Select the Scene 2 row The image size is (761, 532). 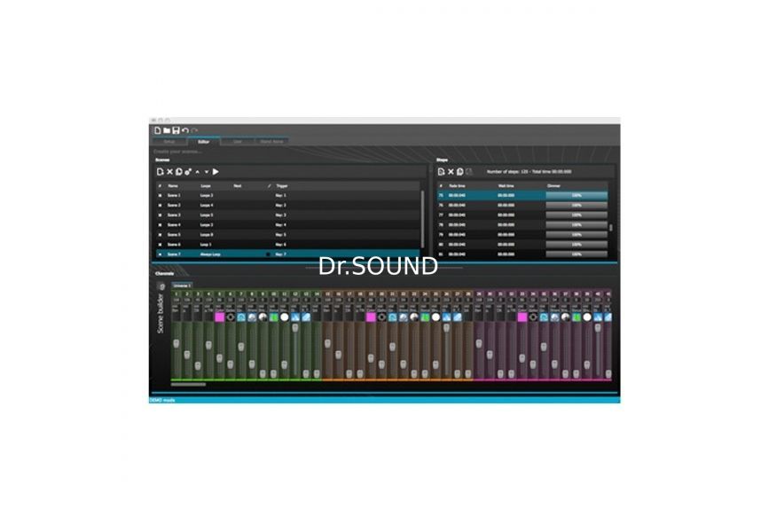288,205
